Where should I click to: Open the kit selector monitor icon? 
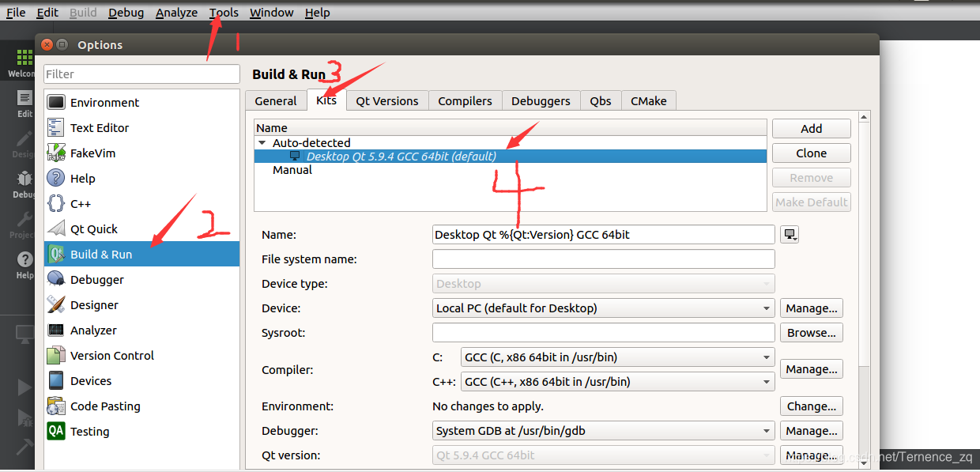click(24, 334)
